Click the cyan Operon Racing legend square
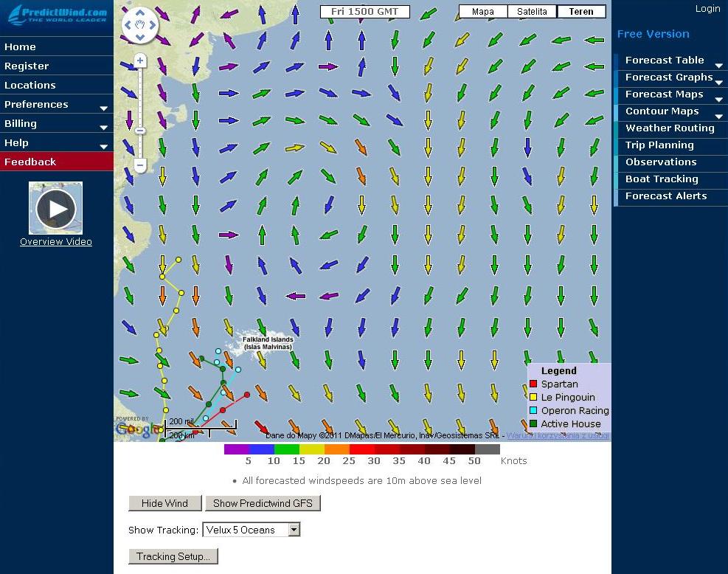This screenshot has width=728, height=574. point(533,410)
